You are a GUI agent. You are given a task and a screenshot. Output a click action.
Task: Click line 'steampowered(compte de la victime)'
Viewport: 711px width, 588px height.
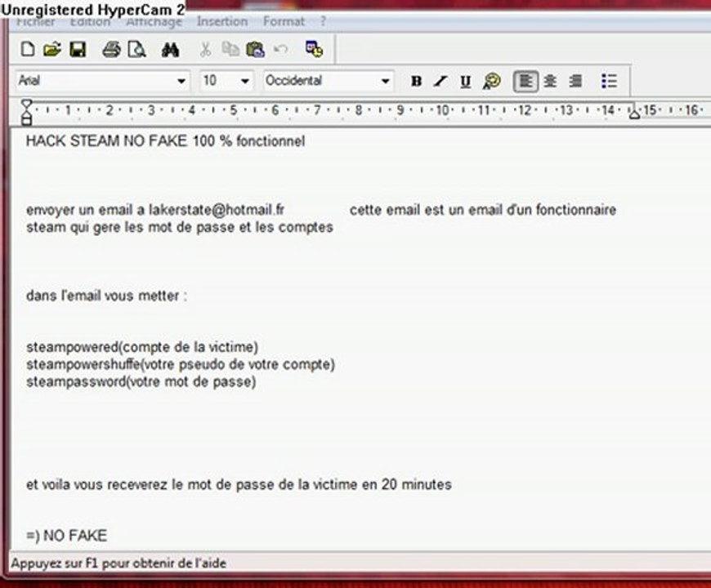tap(142, 347)
